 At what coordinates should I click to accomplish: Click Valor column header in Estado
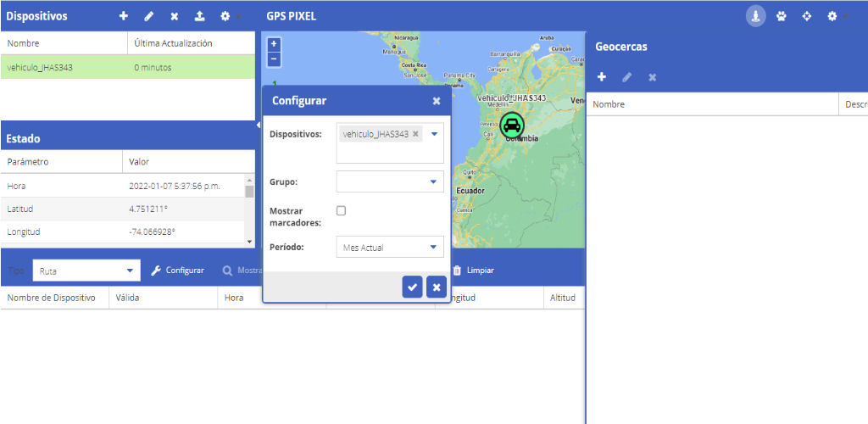(x=189, y=162)
